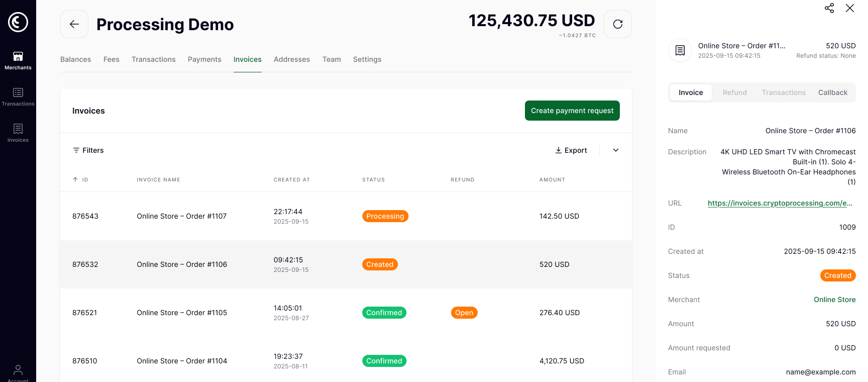Select the Refund tab in details panel

(735, 92)
